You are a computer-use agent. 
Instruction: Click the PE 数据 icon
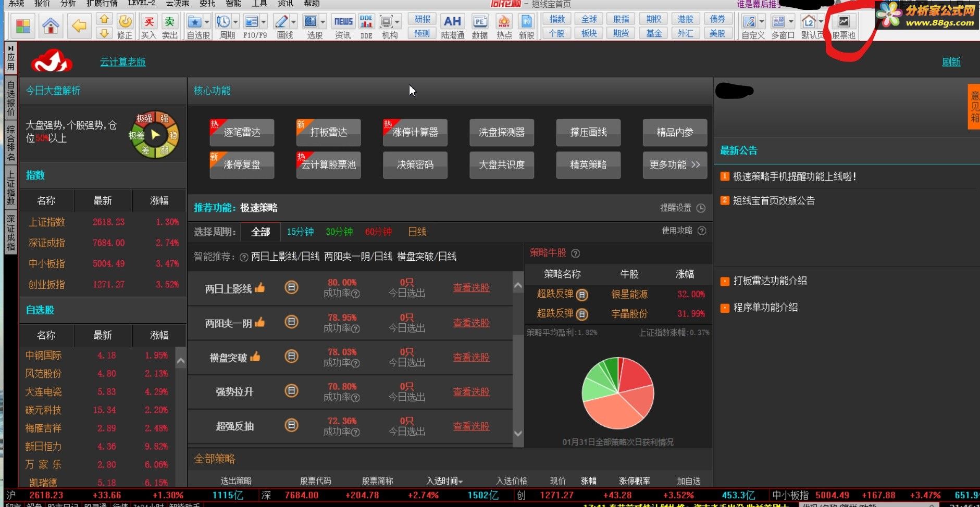pos(480,22)
